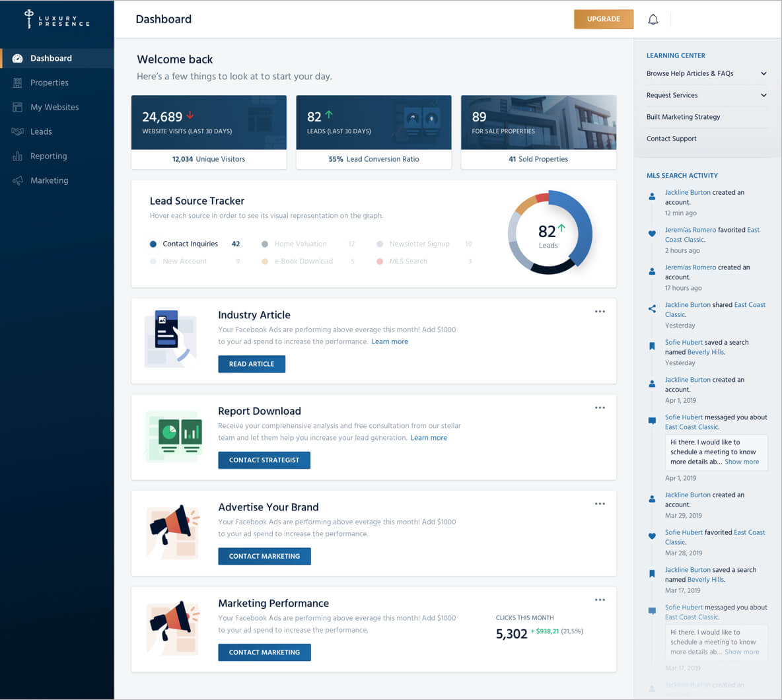Open the Marketing Performance options menu

600,600
